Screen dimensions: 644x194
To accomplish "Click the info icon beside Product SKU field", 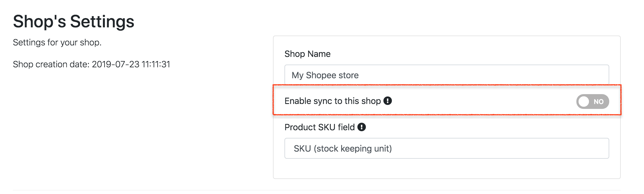I will click(x=361, y=127).
